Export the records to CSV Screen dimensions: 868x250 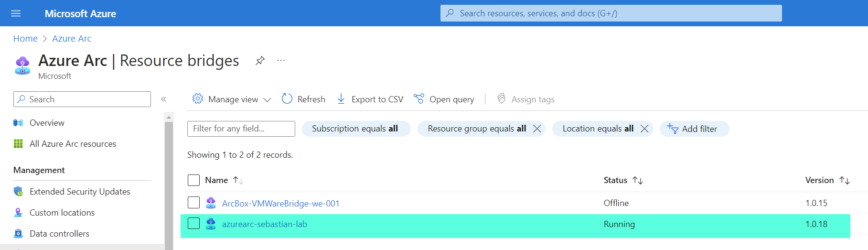(370, 99)
